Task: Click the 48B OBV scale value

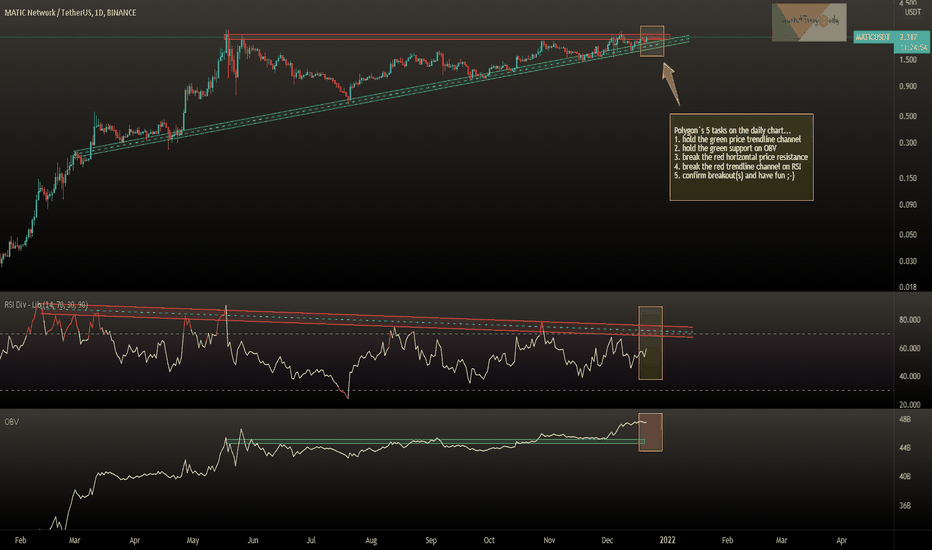Action: point(905,419)
